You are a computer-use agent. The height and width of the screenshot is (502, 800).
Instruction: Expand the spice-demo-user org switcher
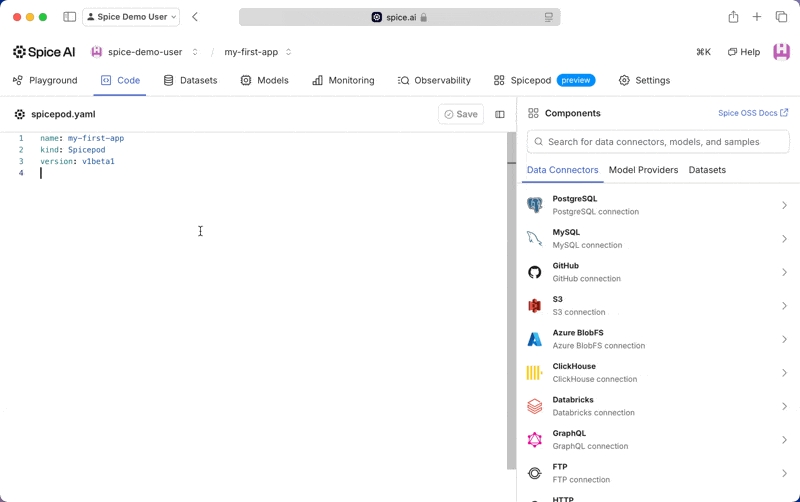[x=145, y=52]
